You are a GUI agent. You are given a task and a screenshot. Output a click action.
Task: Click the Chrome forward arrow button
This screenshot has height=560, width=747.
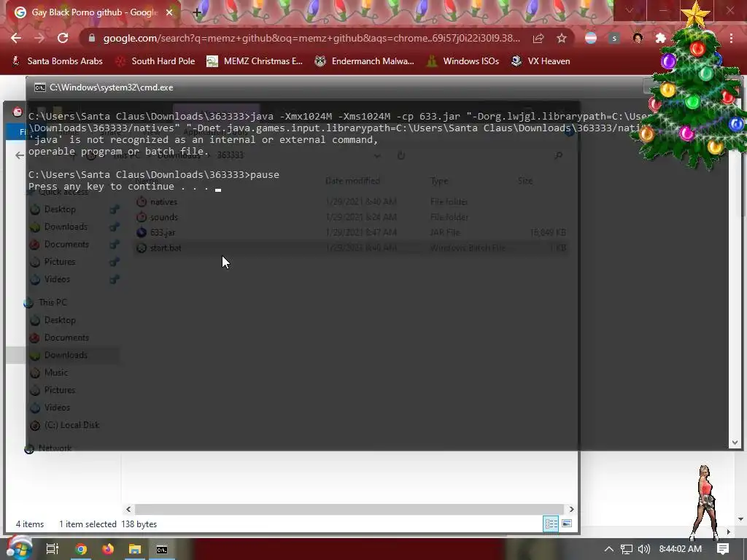(39, 38)
